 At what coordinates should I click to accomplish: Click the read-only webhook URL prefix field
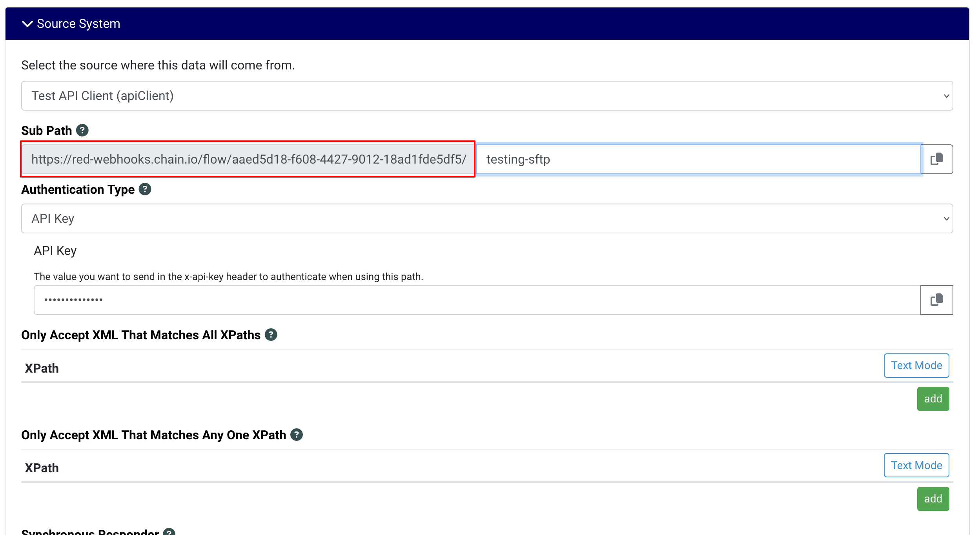[x=248, y=159]
